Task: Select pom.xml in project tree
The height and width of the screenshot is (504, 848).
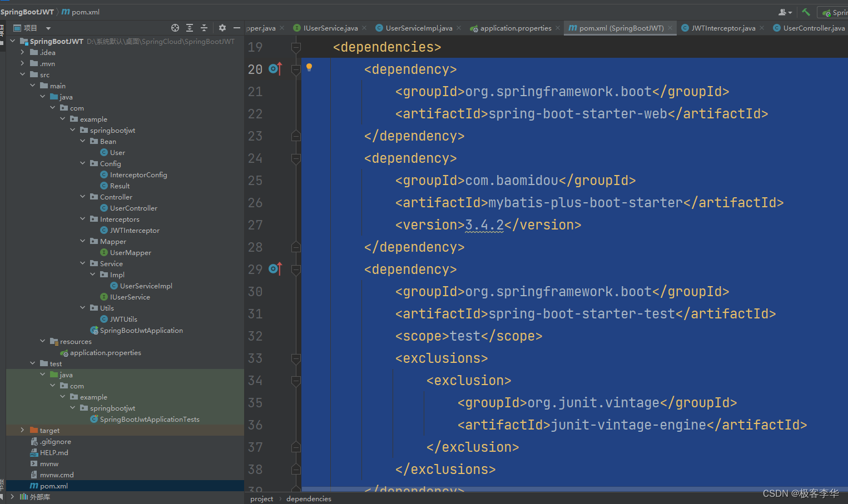Action: point(53,486)
